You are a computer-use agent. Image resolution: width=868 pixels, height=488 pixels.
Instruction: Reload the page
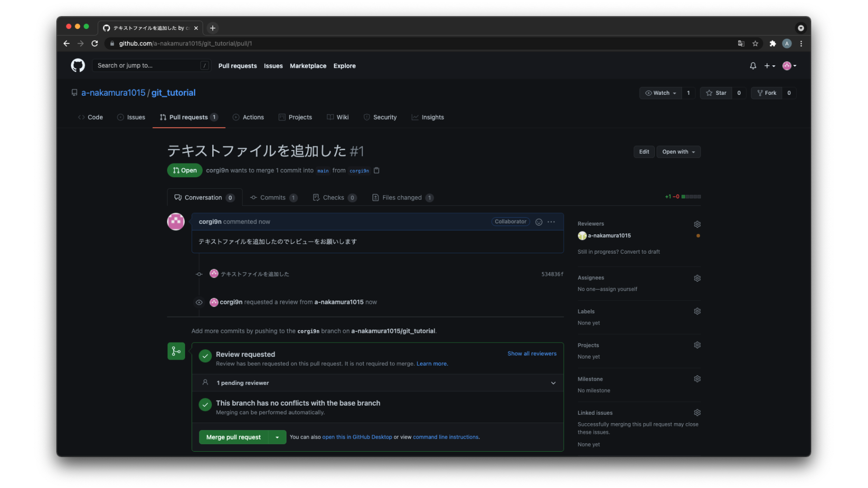pyautogui.click(x=95, y=43)
